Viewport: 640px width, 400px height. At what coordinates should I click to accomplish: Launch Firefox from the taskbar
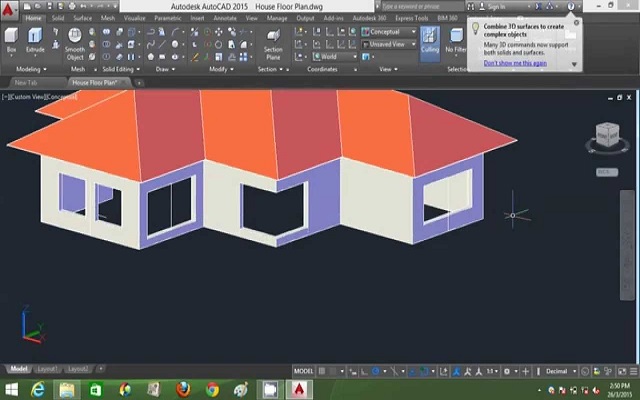(182, 389)
